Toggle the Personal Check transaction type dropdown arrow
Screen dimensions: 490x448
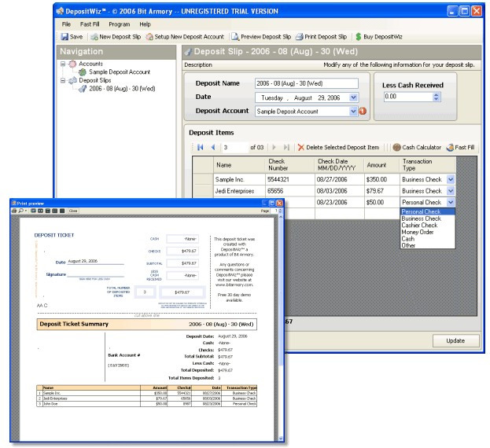coord(451,202)
